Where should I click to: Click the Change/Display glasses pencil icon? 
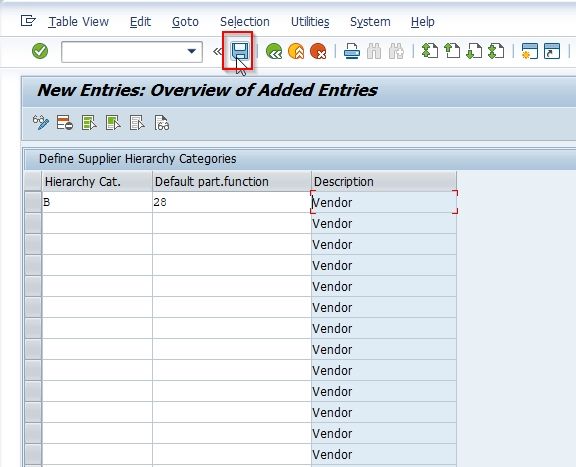point(41,123)
